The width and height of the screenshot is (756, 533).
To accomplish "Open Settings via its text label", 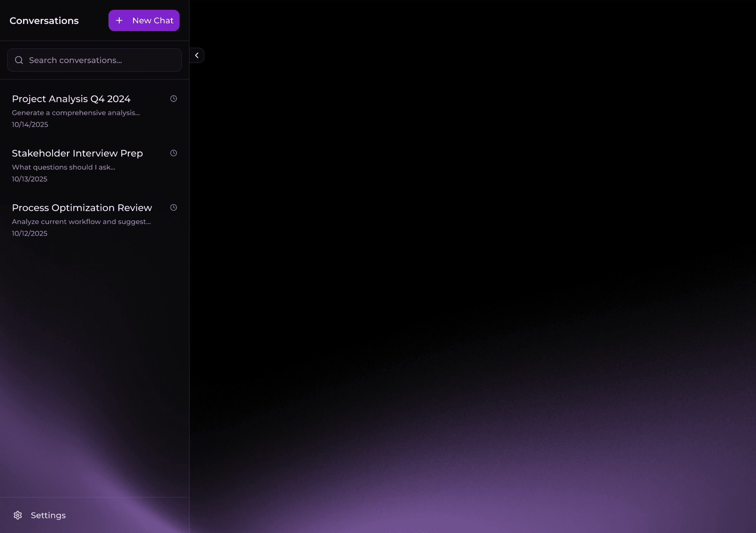I will (x=48, y=515).
